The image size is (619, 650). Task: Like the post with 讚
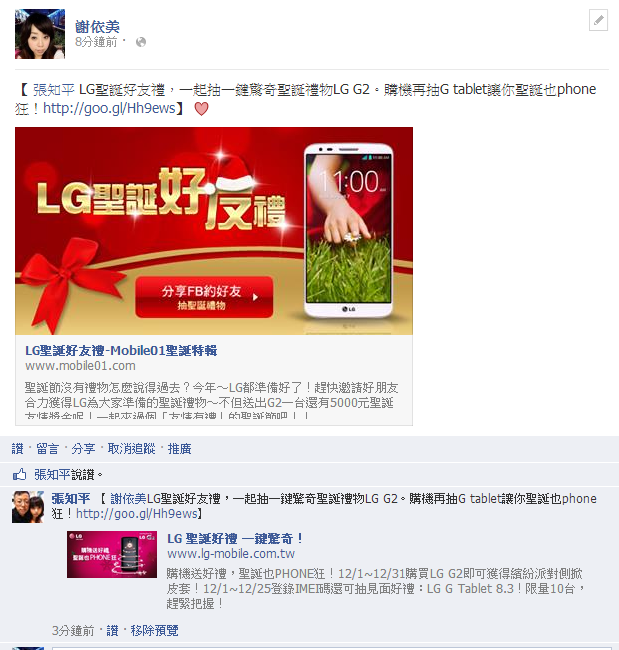coord(17,449)
